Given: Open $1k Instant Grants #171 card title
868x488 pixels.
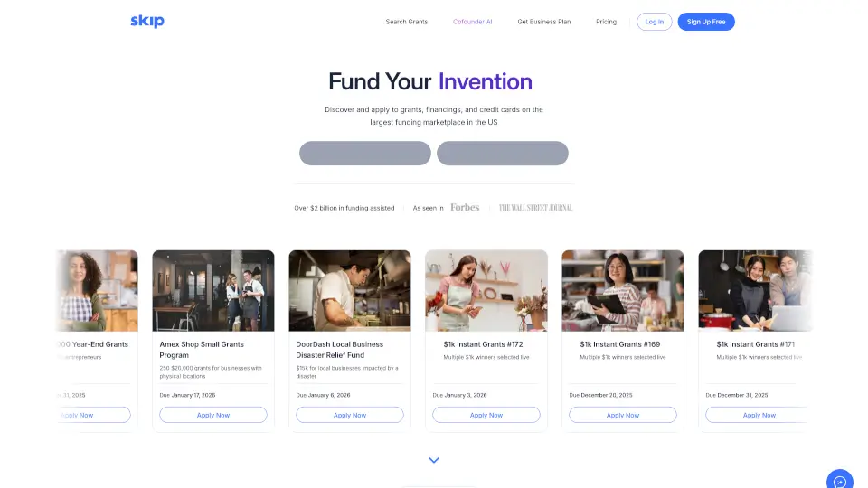Looking at the screenshot, I should [x=755, y=344].
